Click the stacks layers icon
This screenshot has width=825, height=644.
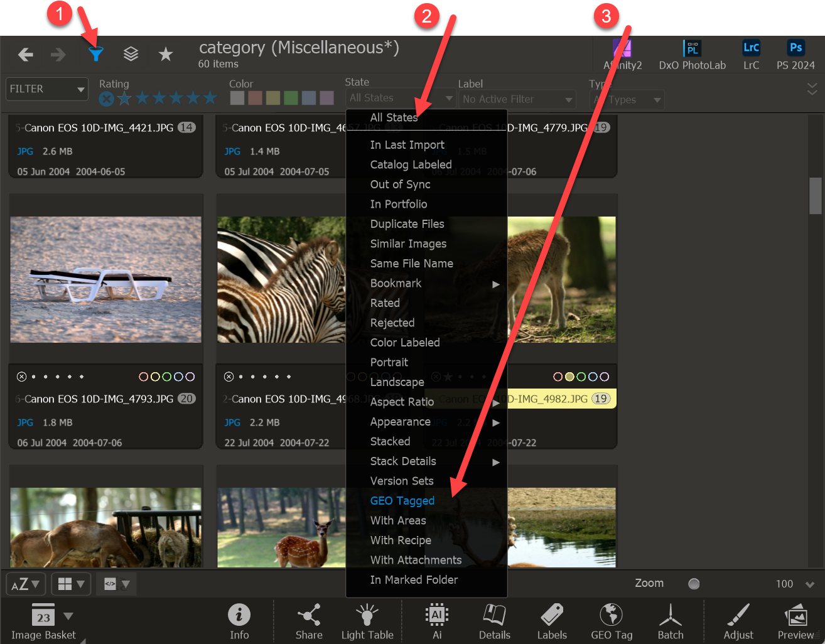(x=131, y=54)
